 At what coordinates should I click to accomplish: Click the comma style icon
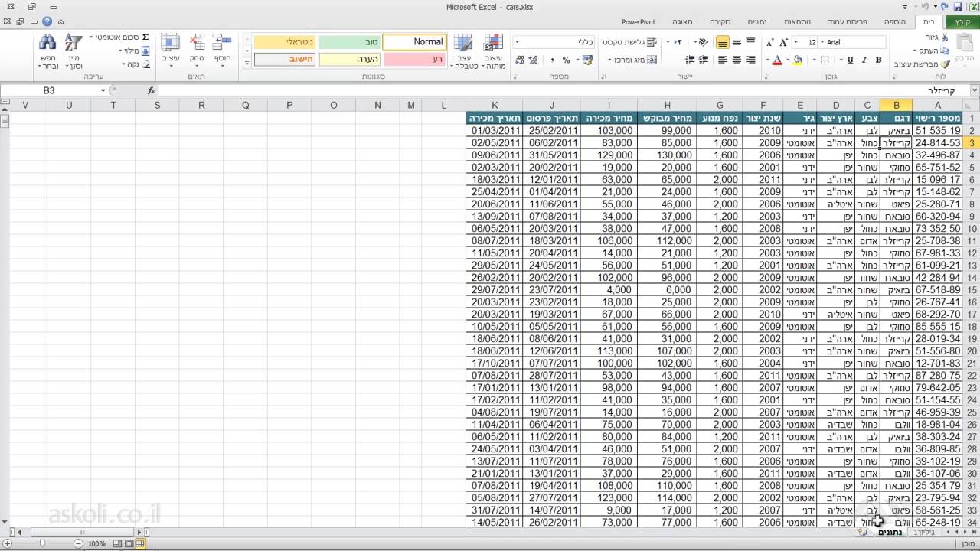[x=552, y=60]
